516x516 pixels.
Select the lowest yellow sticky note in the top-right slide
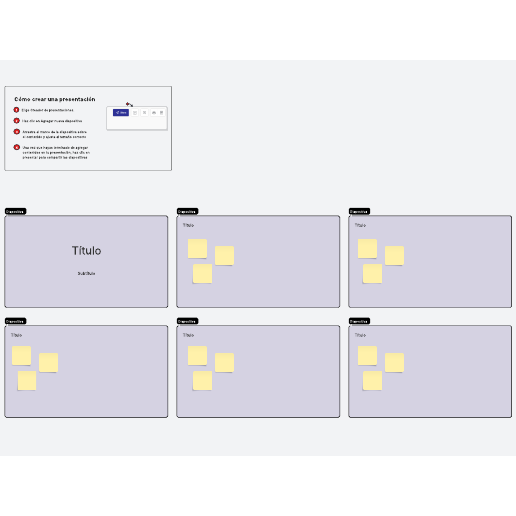pyautogui.click(x=372, y=274)
